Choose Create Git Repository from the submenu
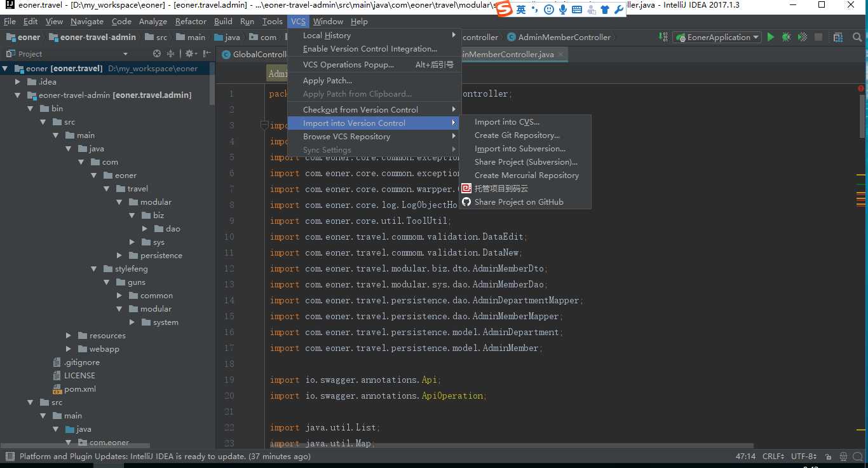The width and height of the screenshot is (868, 468). [x=517, y=135]
